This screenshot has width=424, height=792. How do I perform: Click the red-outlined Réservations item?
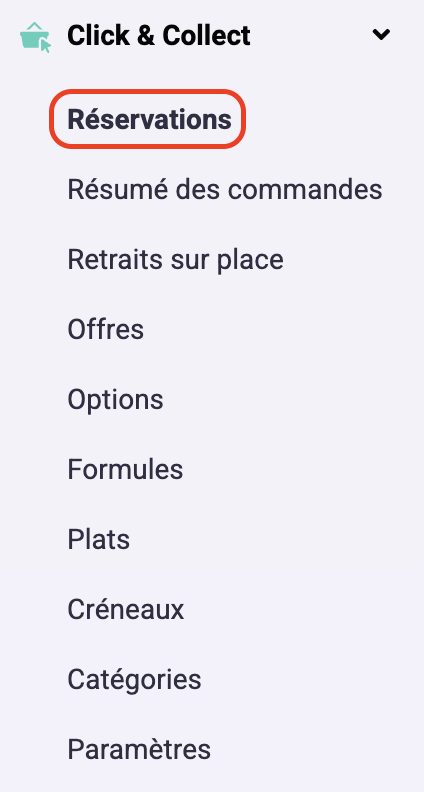(x=148, y=119)
